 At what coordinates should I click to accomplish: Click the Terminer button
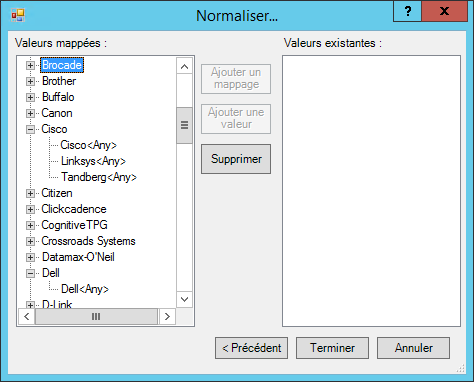(332, 348)
